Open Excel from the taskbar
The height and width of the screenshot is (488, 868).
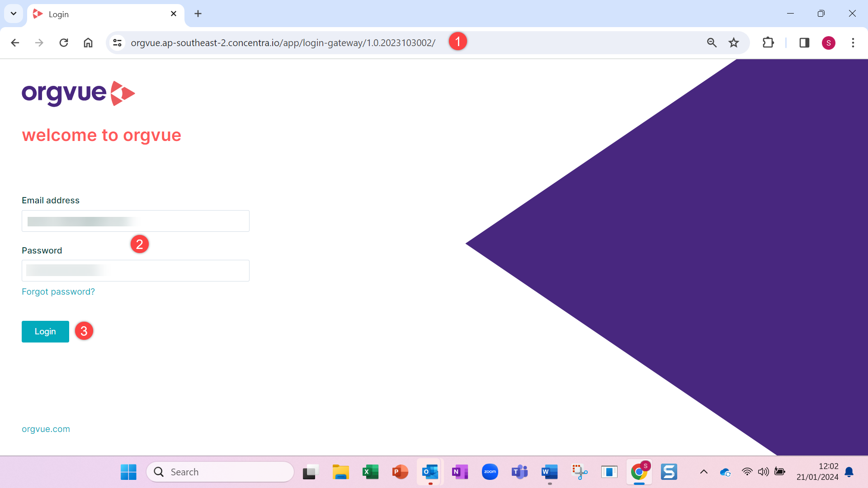pyautogui.click(x=370, y=472)
